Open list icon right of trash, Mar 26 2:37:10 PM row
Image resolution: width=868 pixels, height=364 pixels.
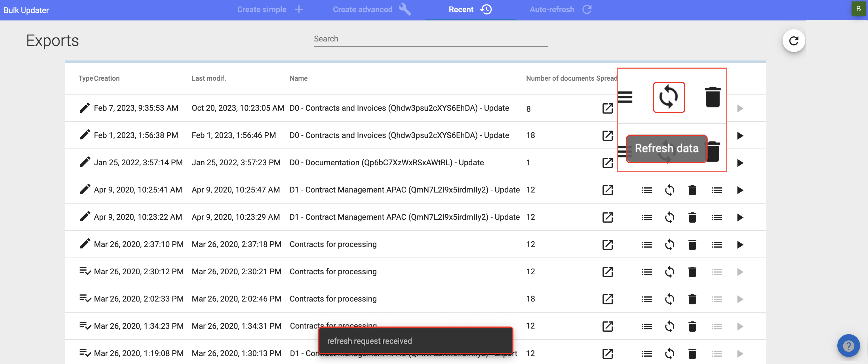(x=716, y=244)
